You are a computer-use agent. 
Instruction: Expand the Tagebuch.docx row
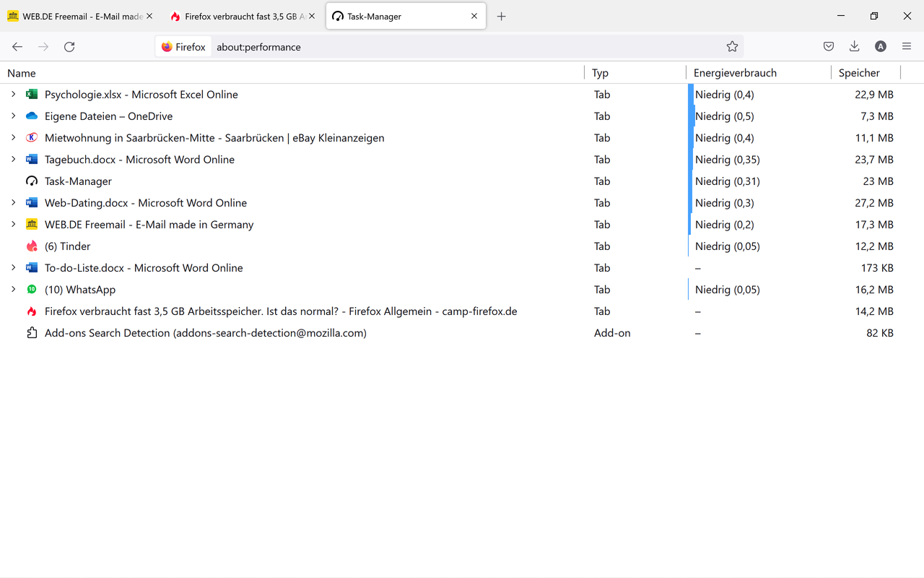point(13,160)
